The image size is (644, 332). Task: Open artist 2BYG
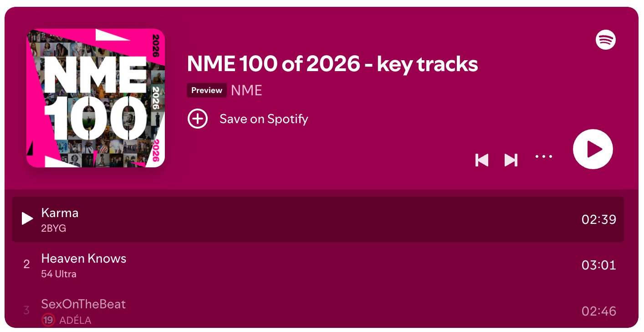53,228
